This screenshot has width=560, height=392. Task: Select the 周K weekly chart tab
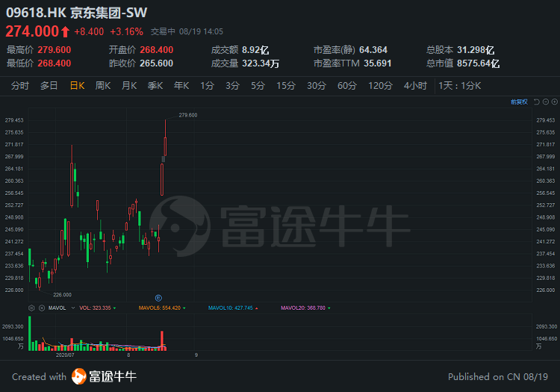[103, 86]
